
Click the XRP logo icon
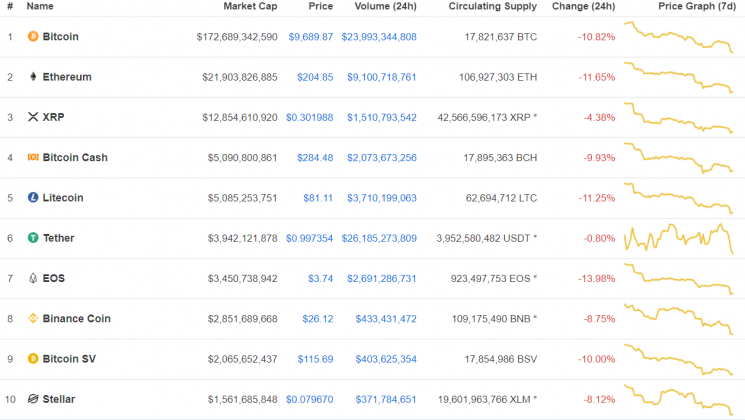33,117
